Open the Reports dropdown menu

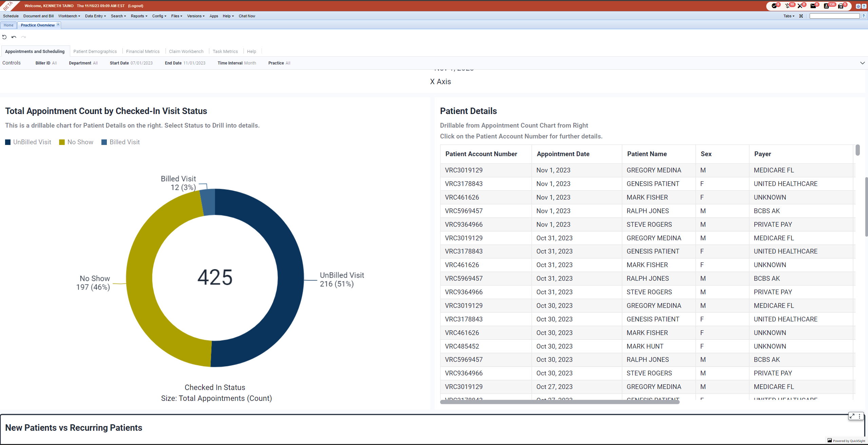coord(139,16)
